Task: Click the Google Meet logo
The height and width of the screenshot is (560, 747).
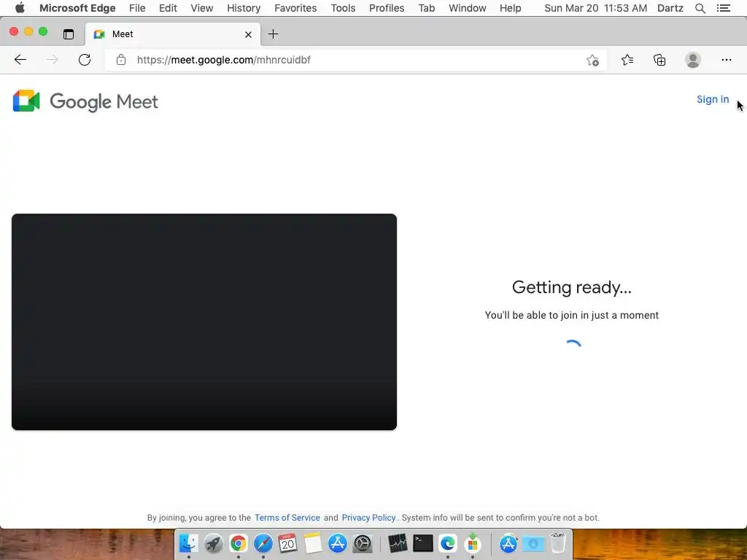Action: pos(85,101)
